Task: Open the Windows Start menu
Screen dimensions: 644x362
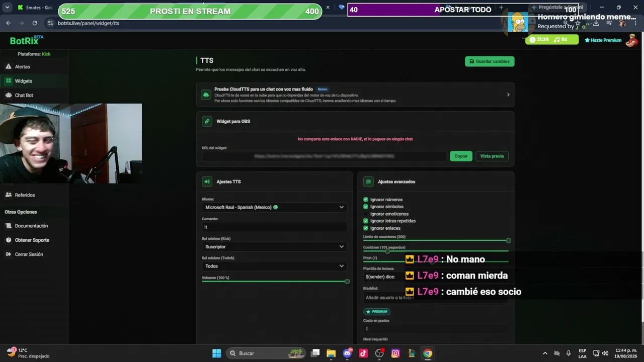Action: [x=217, y=353]
